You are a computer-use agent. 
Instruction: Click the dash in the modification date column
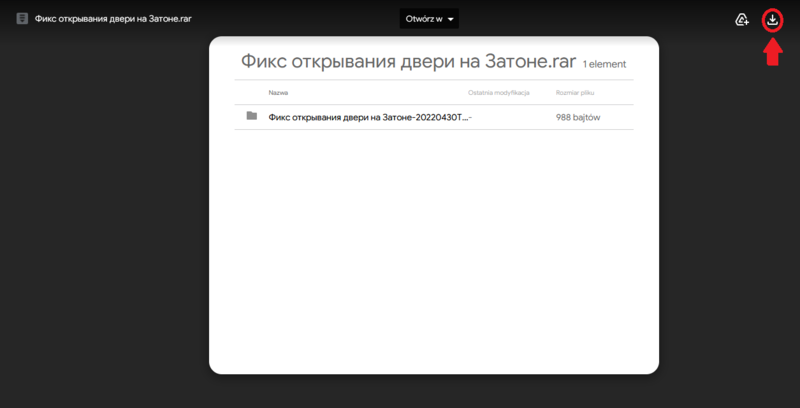click(470, 117)
